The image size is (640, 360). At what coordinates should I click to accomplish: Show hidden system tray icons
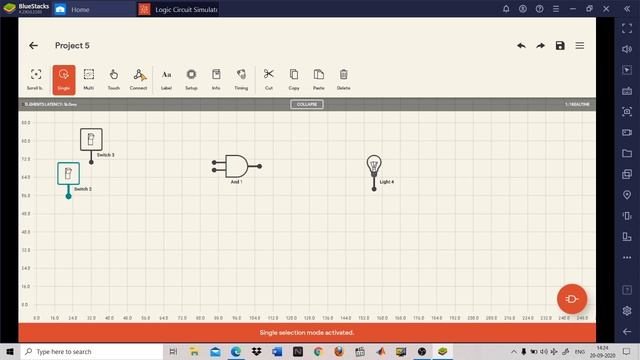tap(513, 351)
